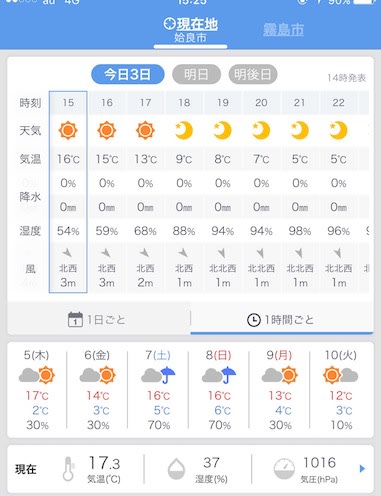
Task: Expand current conditions with blue arrow
Action: click(x=362, y=469)
